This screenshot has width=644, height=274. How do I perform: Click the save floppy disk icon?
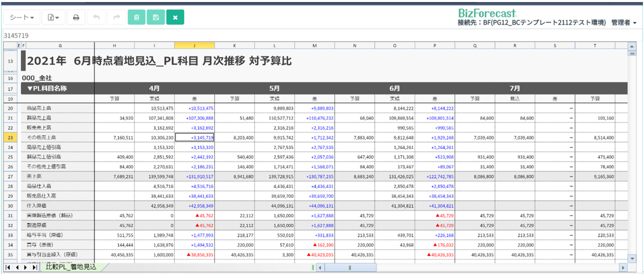coord(156,17)
